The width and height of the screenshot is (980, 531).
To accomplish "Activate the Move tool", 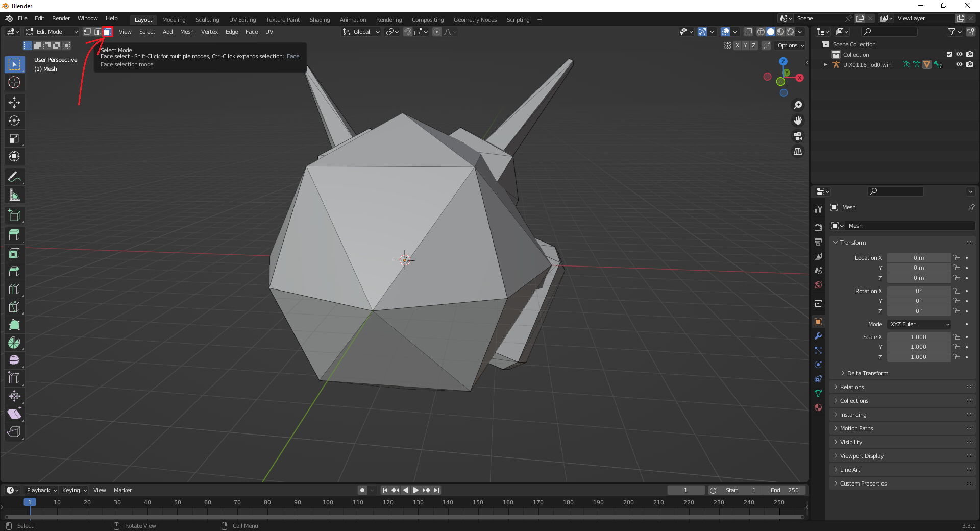I will [x=14, y=103].
